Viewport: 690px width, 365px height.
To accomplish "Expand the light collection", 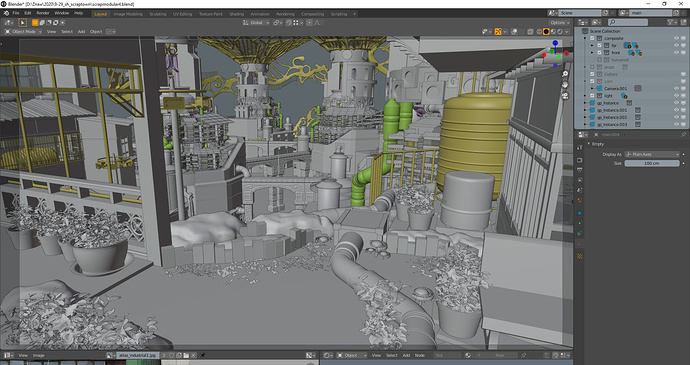I will [585, 96].
